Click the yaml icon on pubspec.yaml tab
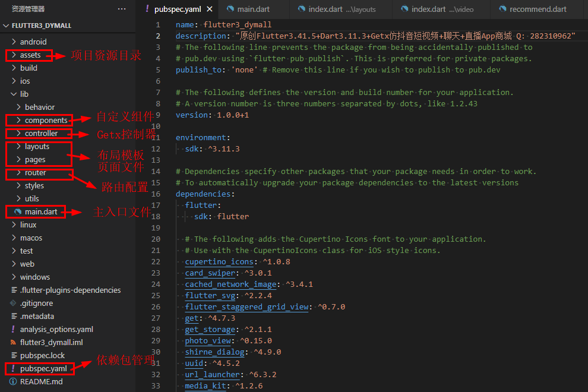 147,9
